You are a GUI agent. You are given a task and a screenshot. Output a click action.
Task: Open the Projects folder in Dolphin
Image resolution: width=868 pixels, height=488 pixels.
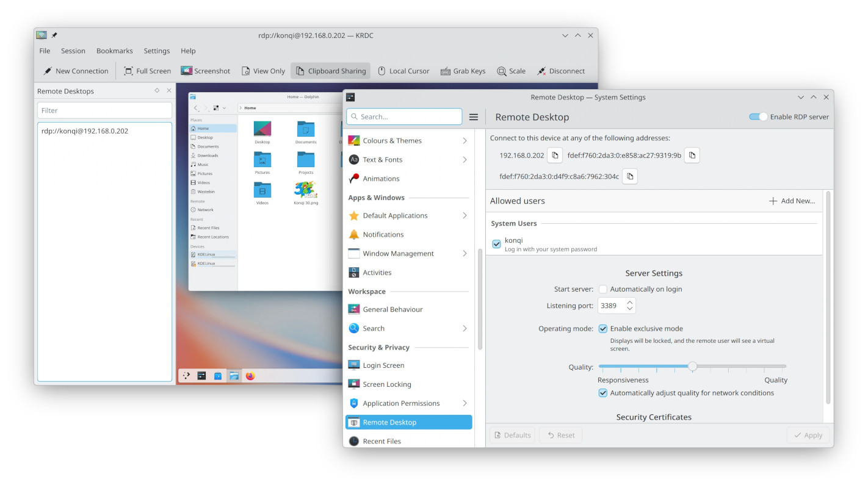tap(306, 163)
